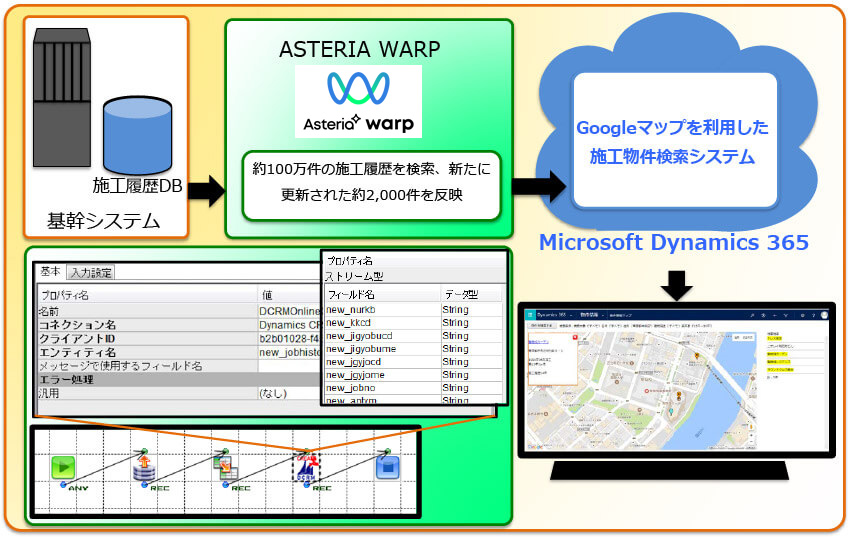This screenshot has width=850, height=537.
Task: Select the エンティティ名 property row
Action: pyautogui.click(x=179, y=352)
